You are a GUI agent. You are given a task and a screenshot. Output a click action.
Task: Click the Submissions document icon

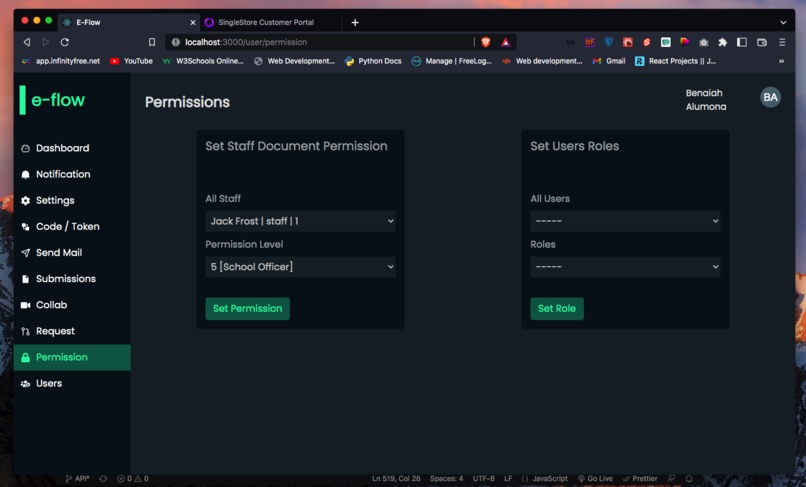pos(25,279)
